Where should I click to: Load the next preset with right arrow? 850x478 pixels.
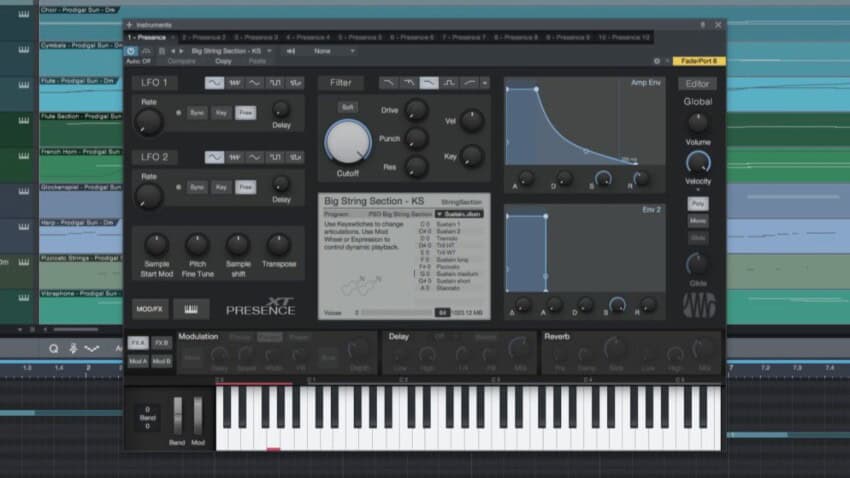pyautogui.click(x=182, y=51)
